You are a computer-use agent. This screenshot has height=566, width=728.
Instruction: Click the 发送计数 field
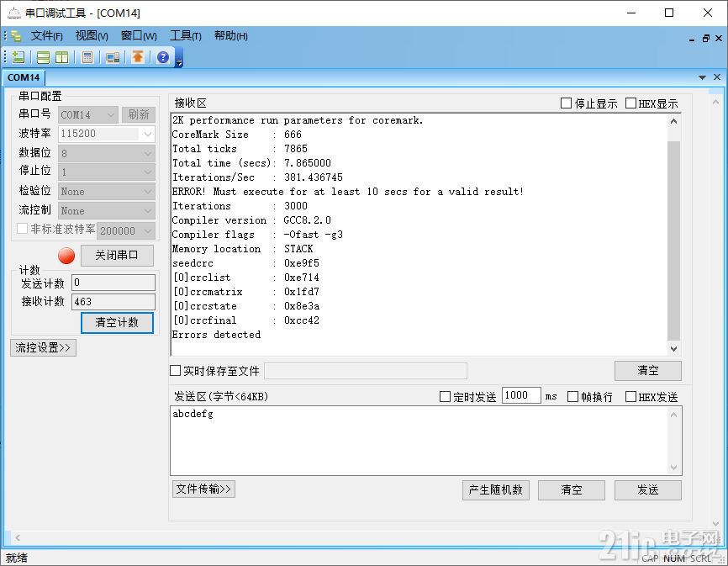tap(113, 283)
